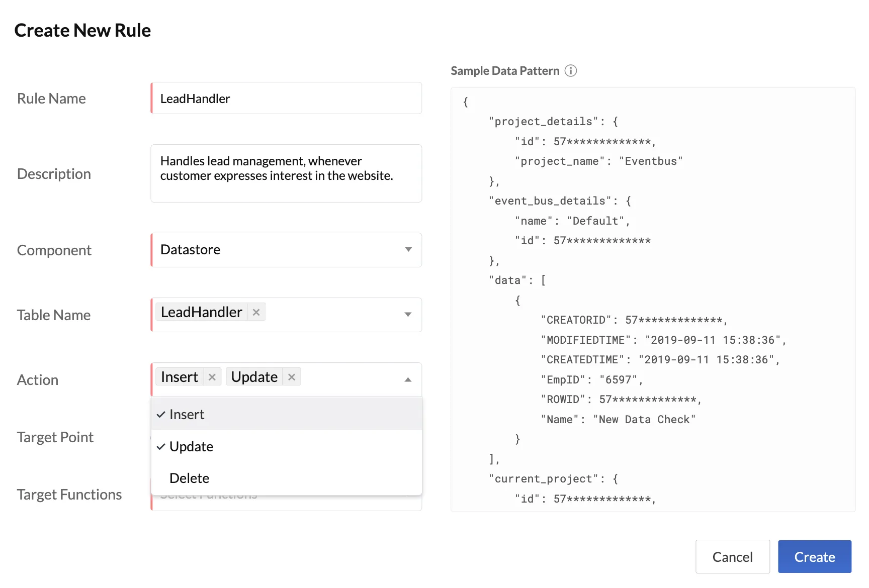Screen dimensions: 869x588
Task: Click the "CREATORID" line in sample data
Action: click(x=634, y=320)
